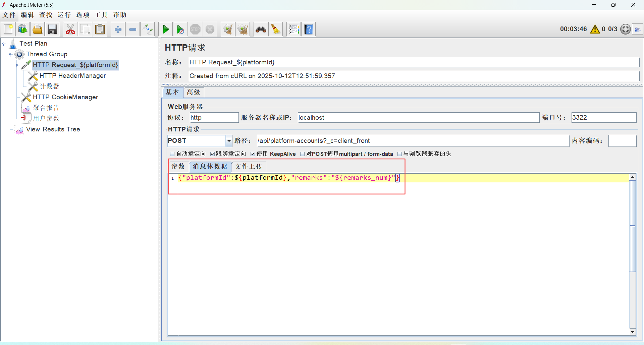Click the Expand All plus icon
Screen dimensions: 644x345
pos(118,29)
